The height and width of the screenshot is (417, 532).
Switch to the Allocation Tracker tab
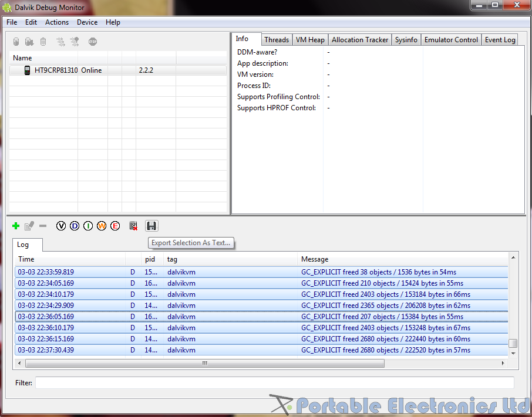click(x=359, y=40)
